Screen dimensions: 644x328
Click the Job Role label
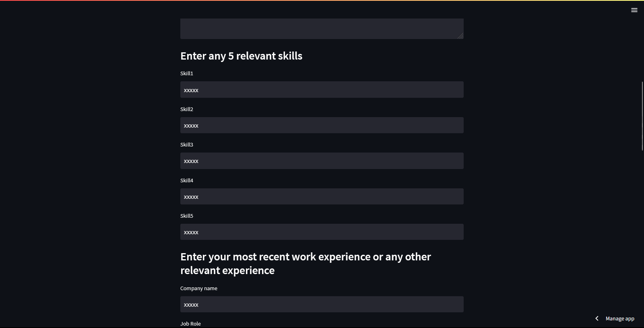191,323
